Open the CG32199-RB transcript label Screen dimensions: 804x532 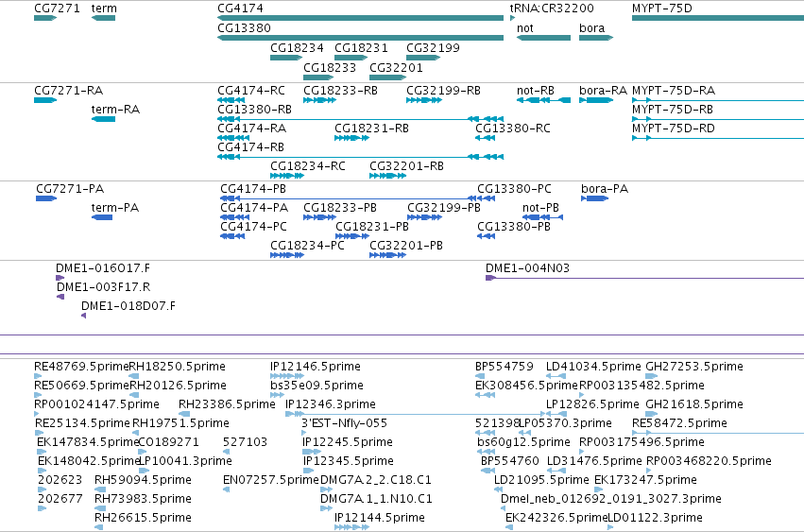click(x=443, y=91)
